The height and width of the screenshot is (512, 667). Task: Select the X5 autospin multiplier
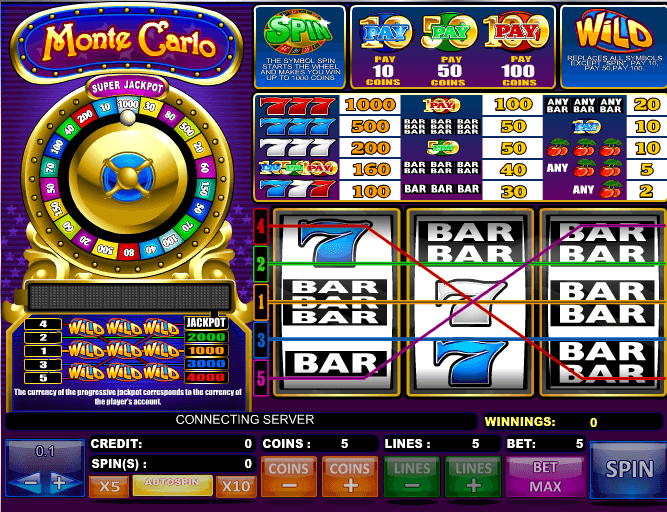click(109, 486)
